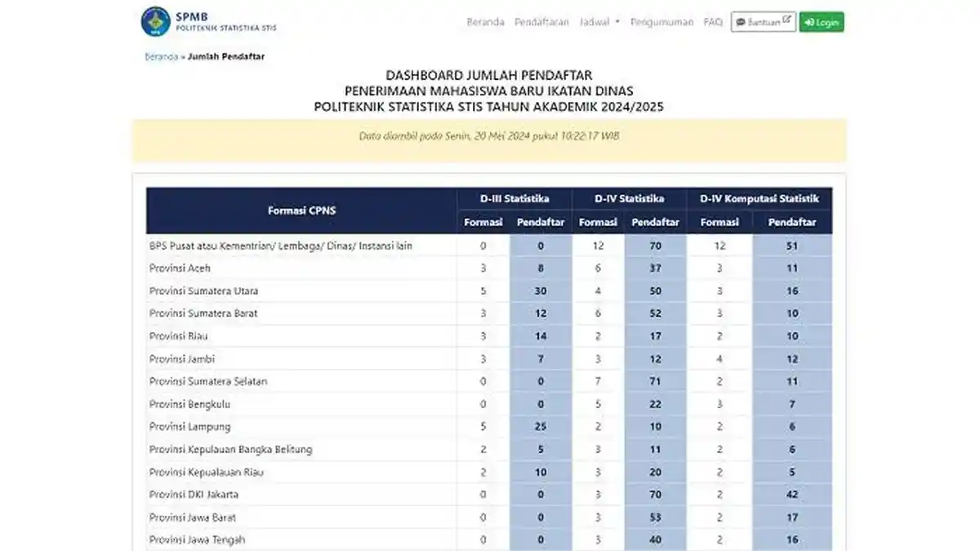Open the Pendaftaran menu item

coord(541,22)
